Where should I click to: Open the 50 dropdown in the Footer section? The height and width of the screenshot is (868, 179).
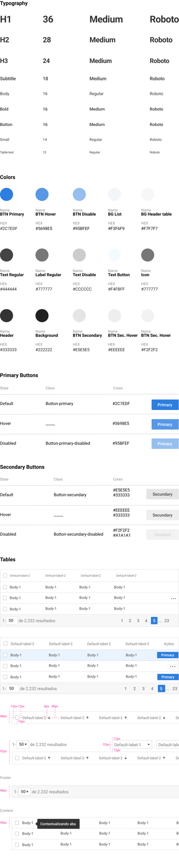click(x=24, y=792)
